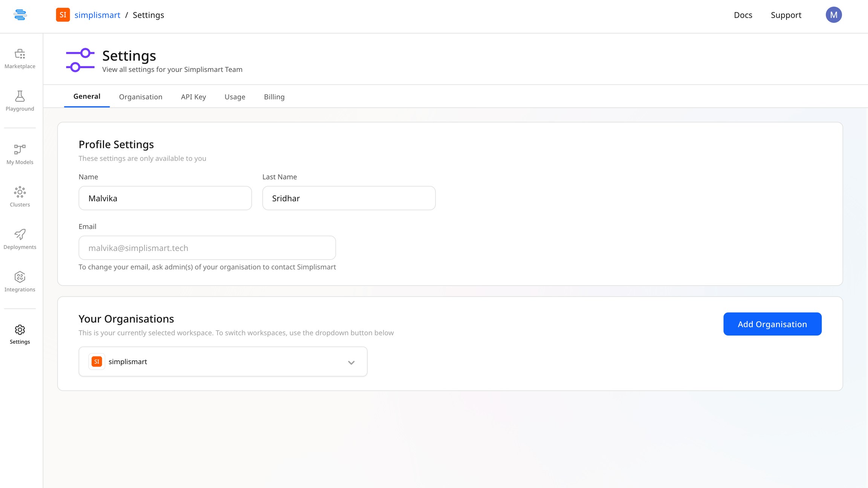Open the Usage tab
Image resolution: width=868 pixels, height=488 pixels.
click(235, 97)
